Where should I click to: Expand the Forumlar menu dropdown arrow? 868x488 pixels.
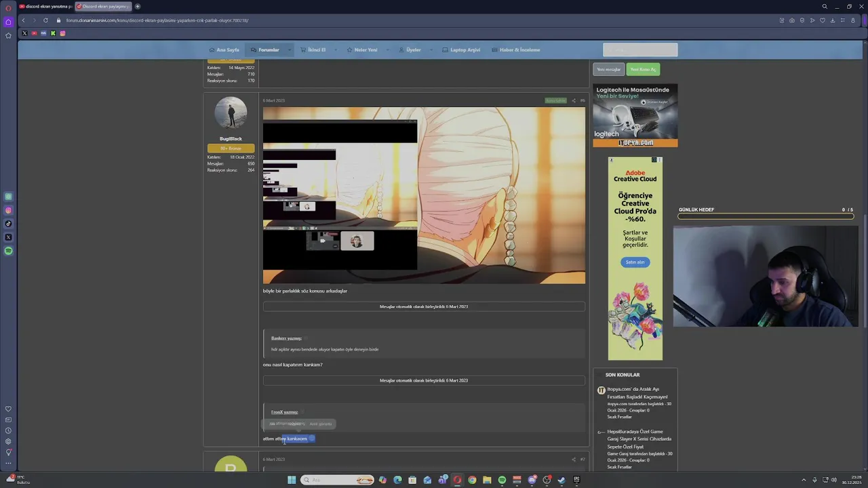pyautogui.click(x=289, y=49)
